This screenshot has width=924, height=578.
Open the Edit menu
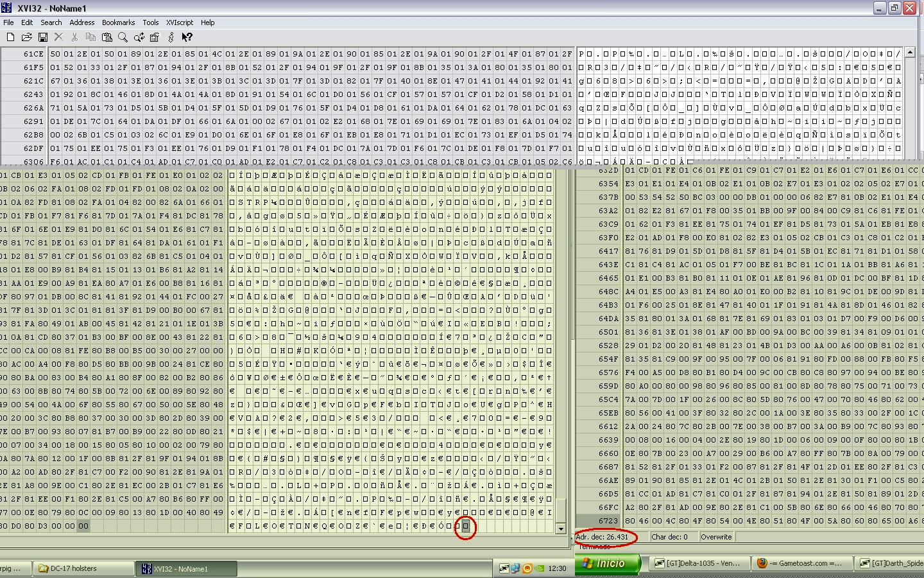coord(27,22)
